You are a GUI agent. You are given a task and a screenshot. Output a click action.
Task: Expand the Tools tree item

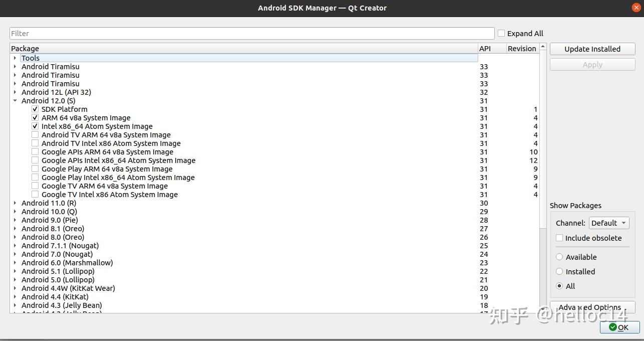coord(15,58)
